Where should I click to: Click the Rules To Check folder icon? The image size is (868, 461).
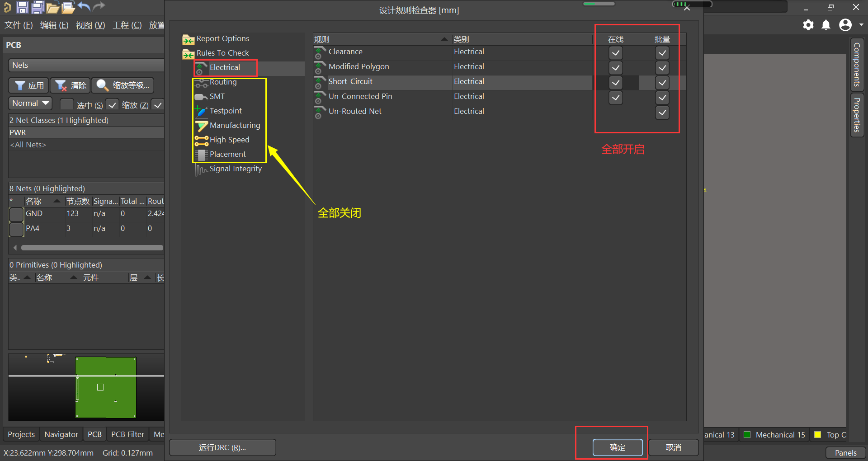[188, 54]
